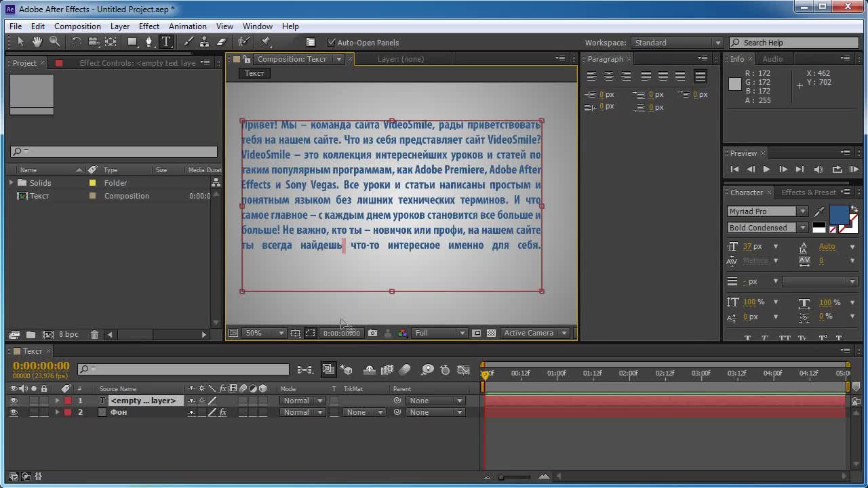Click RAM Preview button in Preview panel
The image size is (868, 488).
click(x=854, y=169)
